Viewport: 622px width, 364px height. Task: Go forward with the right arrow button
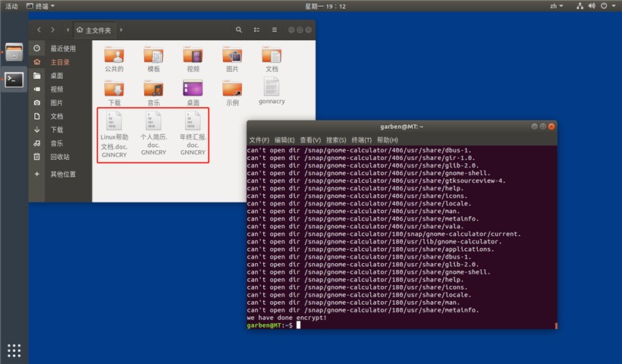point(53,30)
